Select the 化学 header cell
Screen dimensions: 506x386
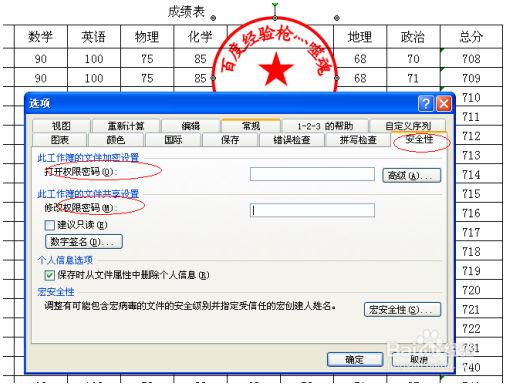pyautogui.click(x=200, y=37)
